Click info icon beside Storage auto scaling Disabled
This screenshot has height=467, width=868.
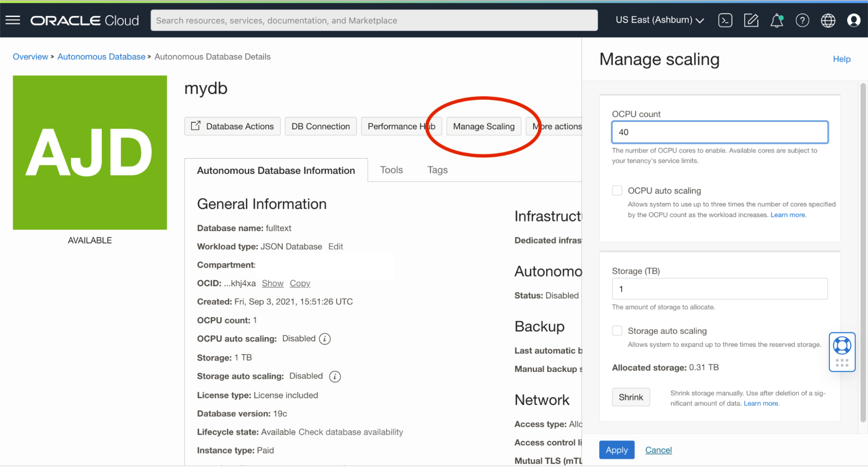(335, 376)
